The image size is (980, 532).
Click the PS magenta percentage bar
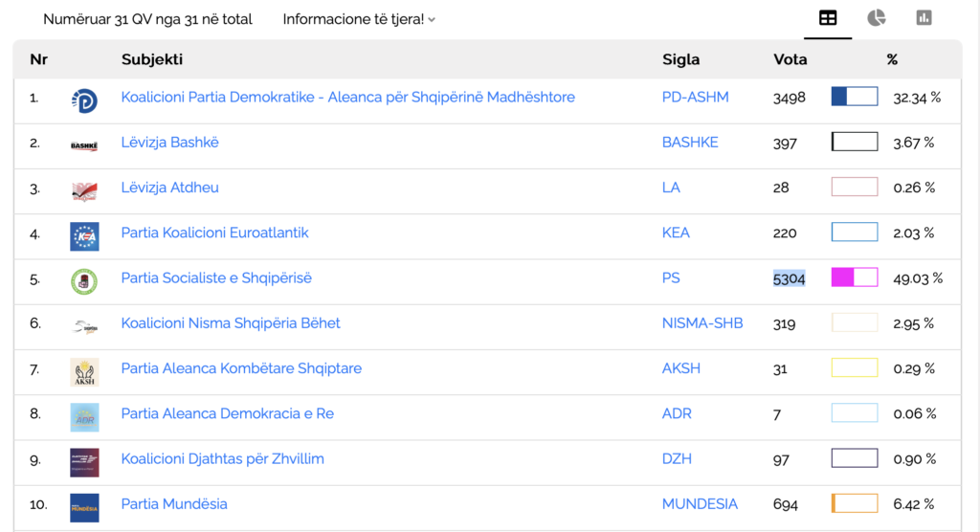pyautogui.click(x=854, y=278)
